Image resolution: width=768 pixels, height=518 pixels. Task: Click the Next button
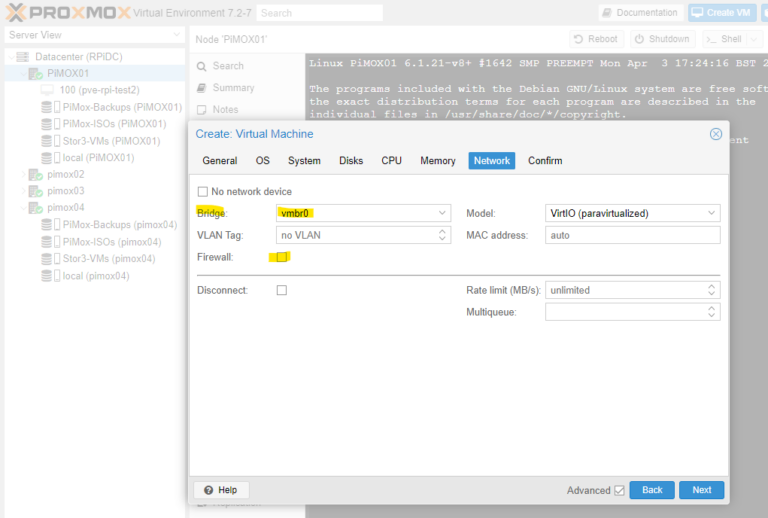point(701,490)
